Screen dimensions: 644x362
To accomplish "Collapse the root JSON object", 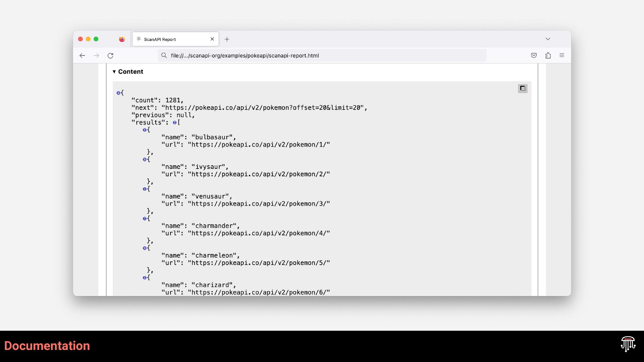I will 118,93.
